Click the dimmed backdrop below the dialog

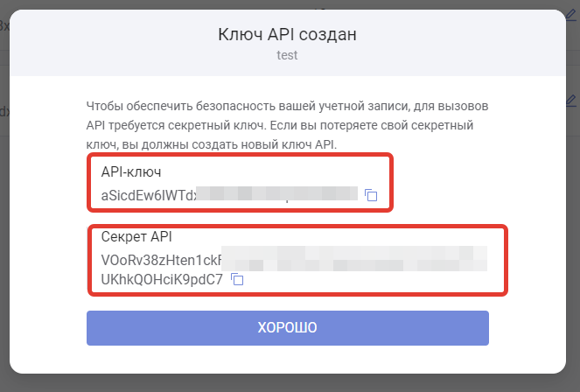(289, 383)
